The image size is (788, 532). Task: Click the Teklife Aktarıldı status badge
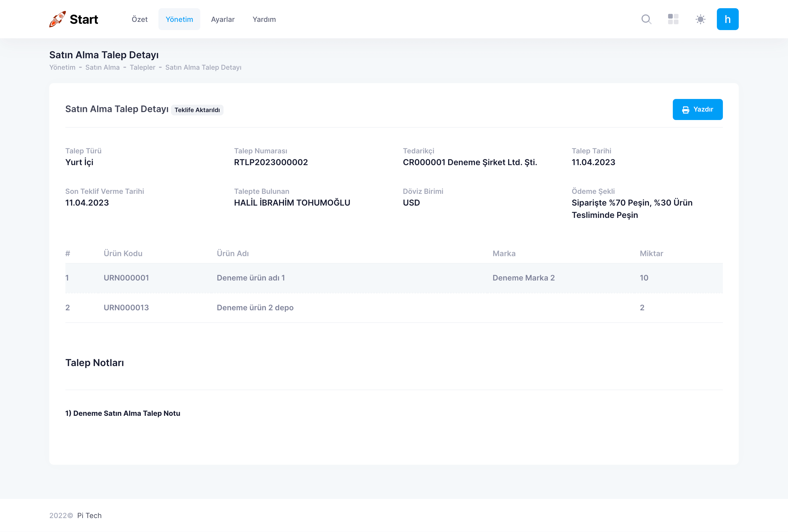click(x=197, y=110)
